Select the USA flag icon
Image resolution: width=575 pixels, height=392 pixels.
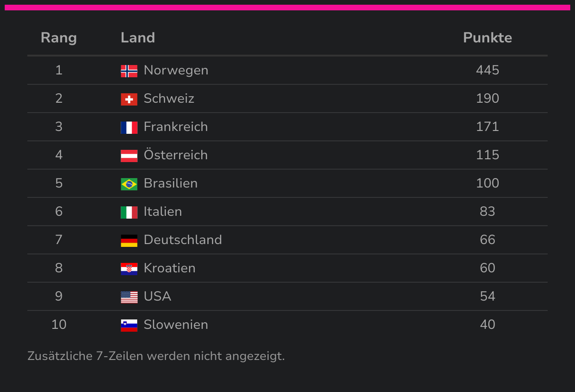[x=129, y=297]
